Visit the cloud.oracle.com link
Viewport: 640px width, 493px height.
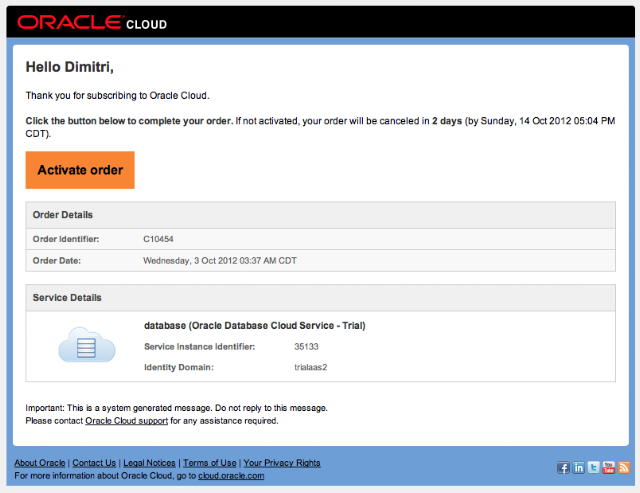click(231, 476)
